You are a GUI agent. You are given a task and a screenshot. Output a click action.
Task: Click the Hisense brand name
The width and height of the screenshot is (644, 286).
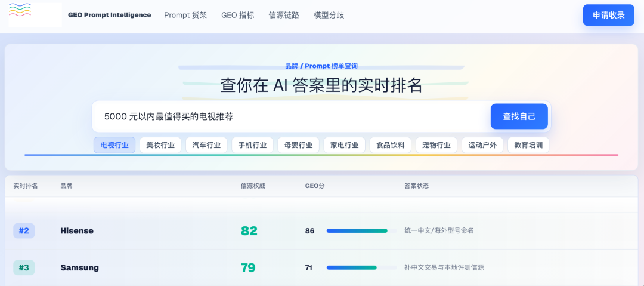click(77, 231)
